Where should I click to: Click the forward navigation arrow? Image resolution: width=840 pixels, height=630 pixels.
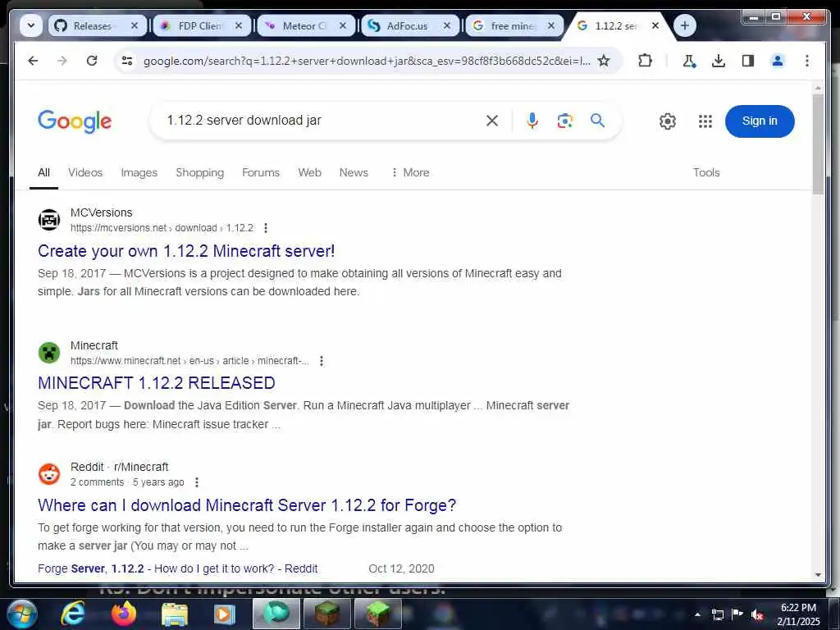62,61
